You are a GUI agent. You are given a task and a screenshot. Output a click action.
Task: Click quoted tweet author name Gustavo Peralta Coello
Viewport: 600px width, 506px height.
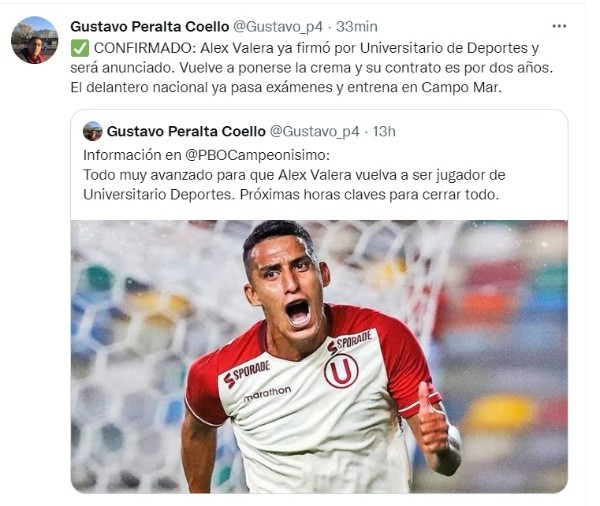click(186, 131)
